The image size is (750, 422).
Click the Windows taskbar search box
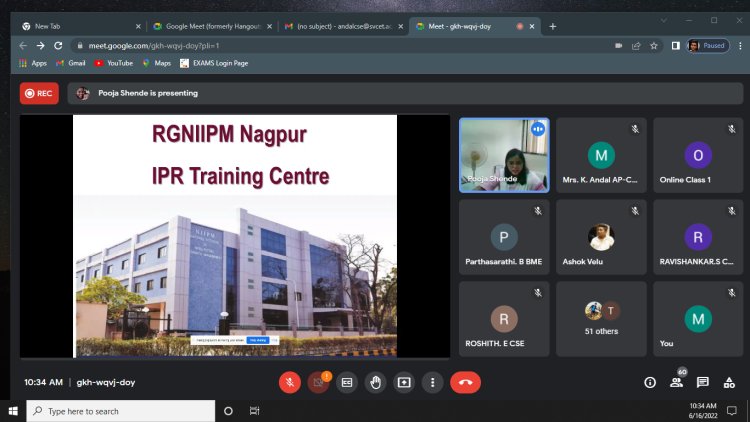pyautogui.click(x=121, y=411)
